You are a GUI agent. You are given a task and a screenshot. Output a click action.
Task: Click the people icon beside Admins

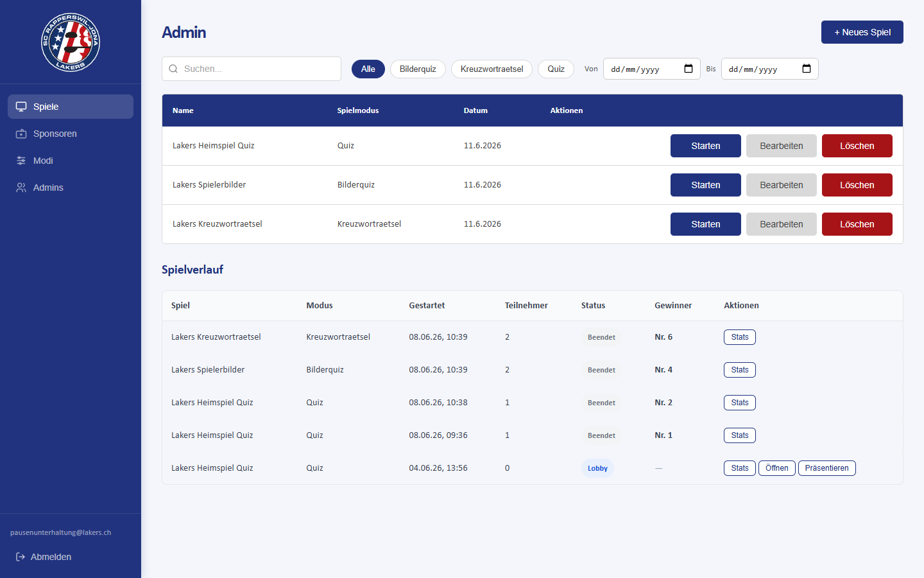(21, 188)
